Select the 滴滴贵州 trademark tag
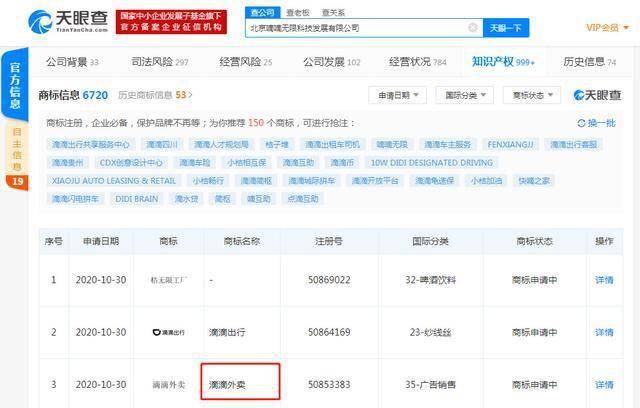This screenshot has height=408, width=640. pos(67,162)
